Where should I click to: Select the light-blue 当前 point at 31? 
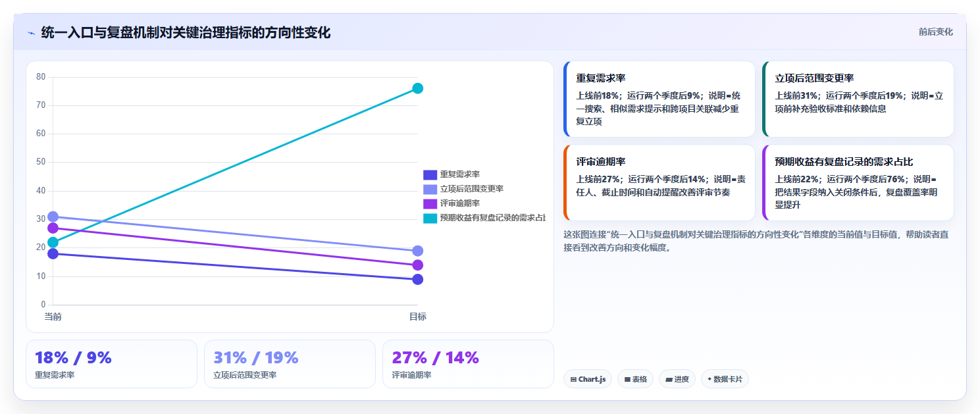coord(53,217)
